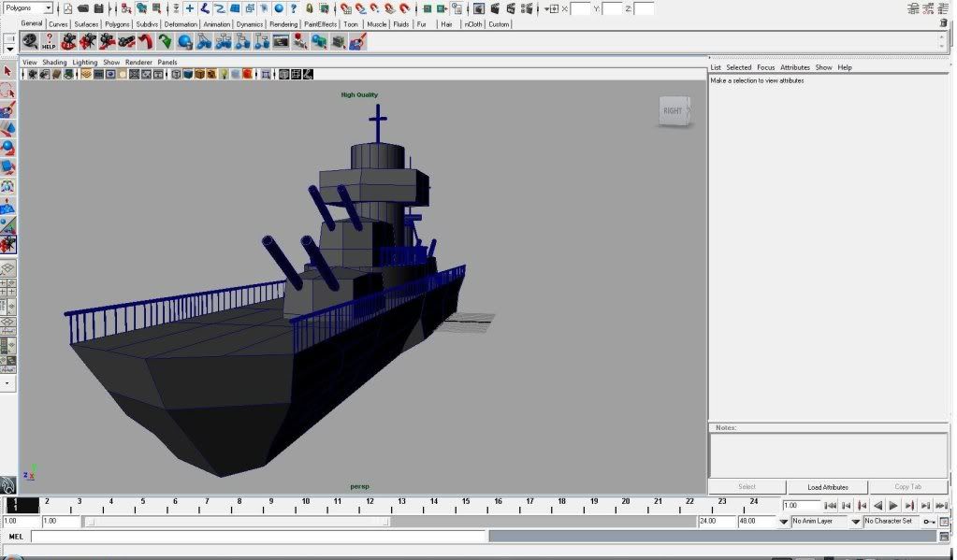
Task: Open the Rendering shelf tab
Action: point(283,24)
